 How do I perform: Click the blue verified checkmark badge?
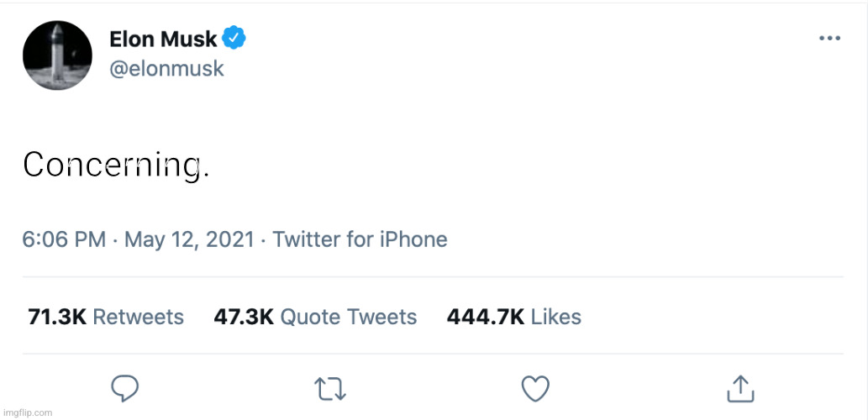234,39
